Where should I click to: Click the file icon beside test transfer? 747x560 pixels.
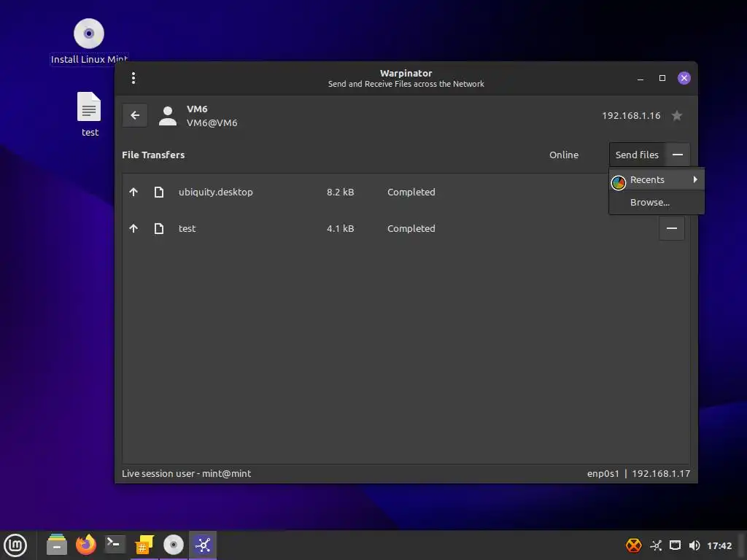[x=159, y=228]
